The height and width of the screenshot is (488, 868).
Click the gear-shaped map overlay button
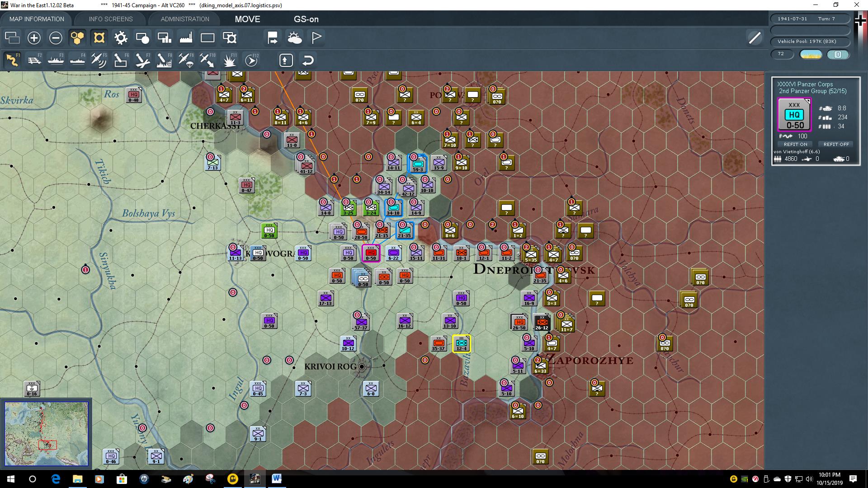tap(121, 38)
